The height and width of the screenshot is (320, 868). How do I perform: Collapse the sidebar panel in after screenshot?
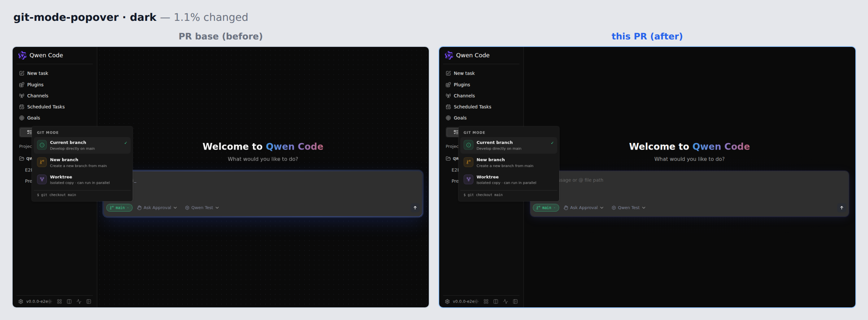[515, 301]
